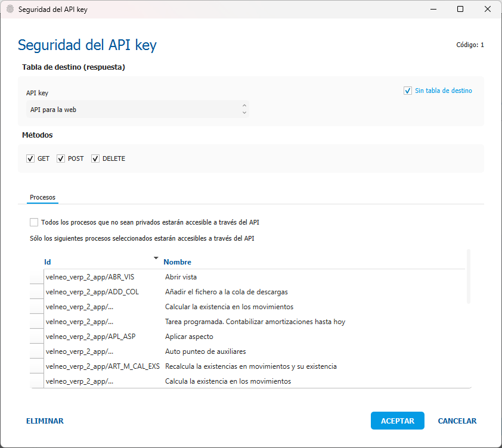Select row selector for ADD_COL process
This screenshot has width=502, height=448.
[x=37, y=292]
